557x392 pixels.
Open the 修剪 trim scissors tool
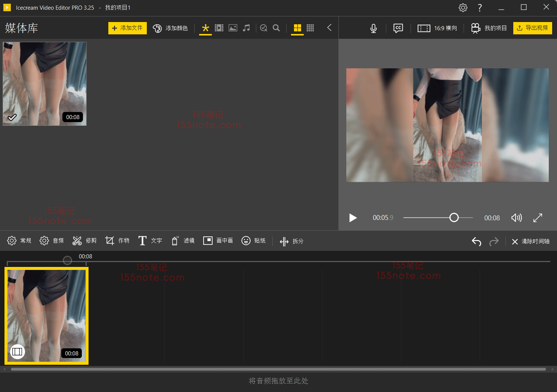(84, 241)
